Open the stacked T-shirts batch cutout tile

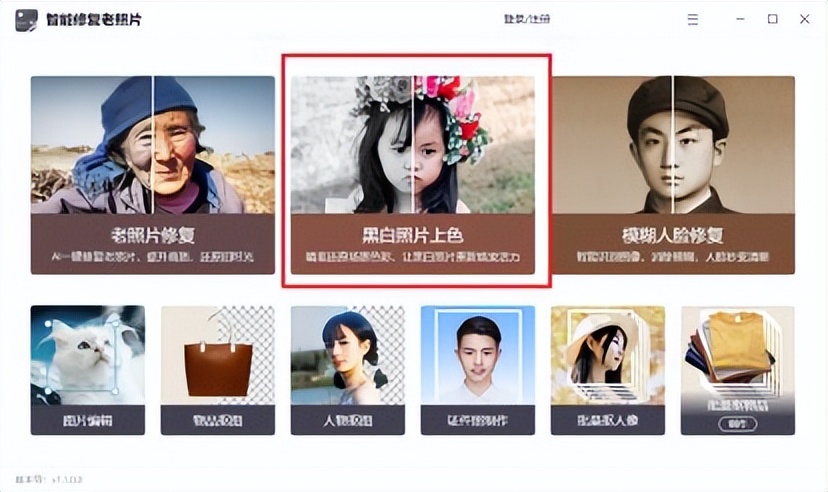tap(738, 370)
